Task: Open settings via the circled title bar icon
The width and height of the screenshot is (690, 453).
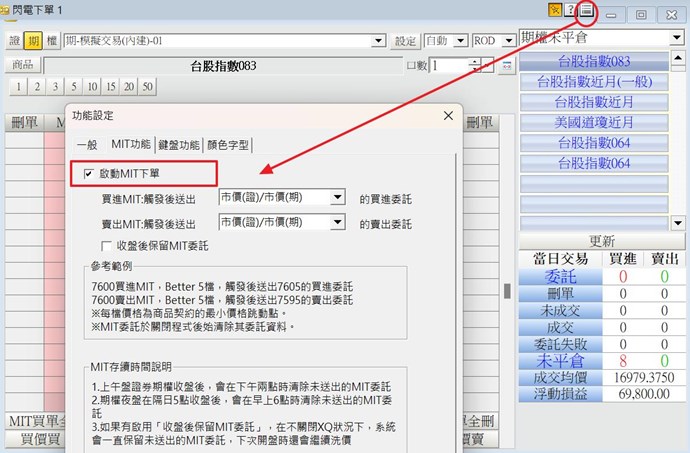Action: tap(587, 11)
